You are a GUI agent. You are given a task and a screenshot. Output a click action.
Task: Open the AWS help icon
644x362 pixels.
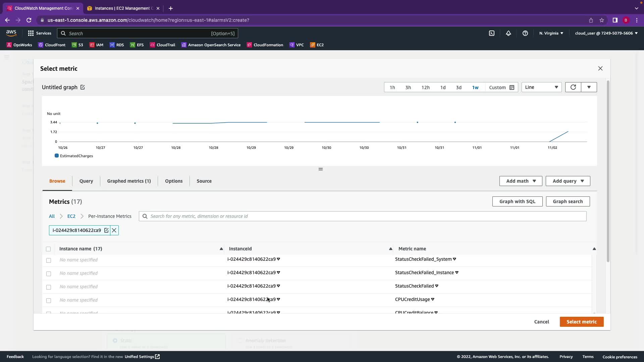click(525, 33)
